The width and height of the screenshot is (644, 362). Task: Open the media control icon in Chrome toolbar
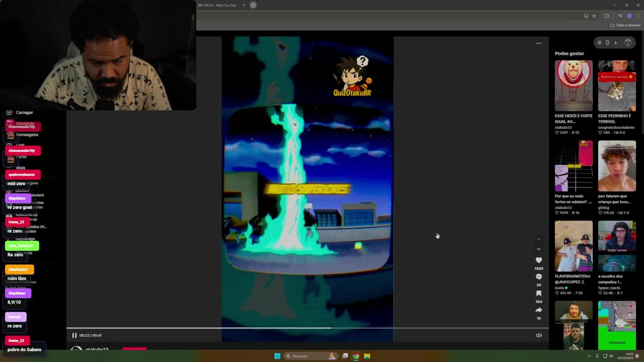pyautogui.click(x=620, y=16)
